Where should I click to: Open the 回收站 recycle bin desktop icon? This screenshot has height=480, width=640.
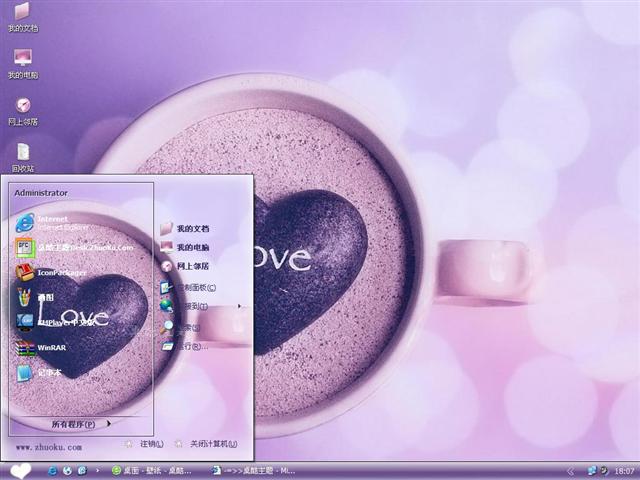tap(23, 158)
